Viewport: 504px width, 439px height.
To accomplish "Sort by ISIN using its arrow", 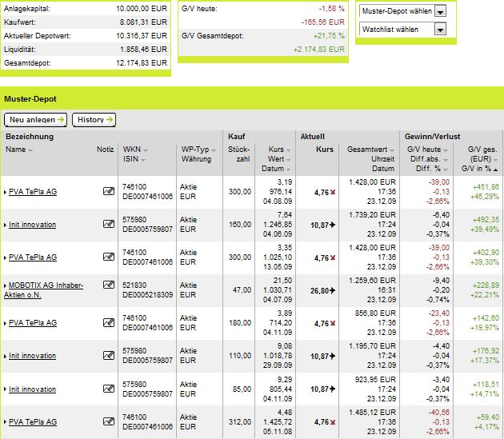I will tap(143, 160).
